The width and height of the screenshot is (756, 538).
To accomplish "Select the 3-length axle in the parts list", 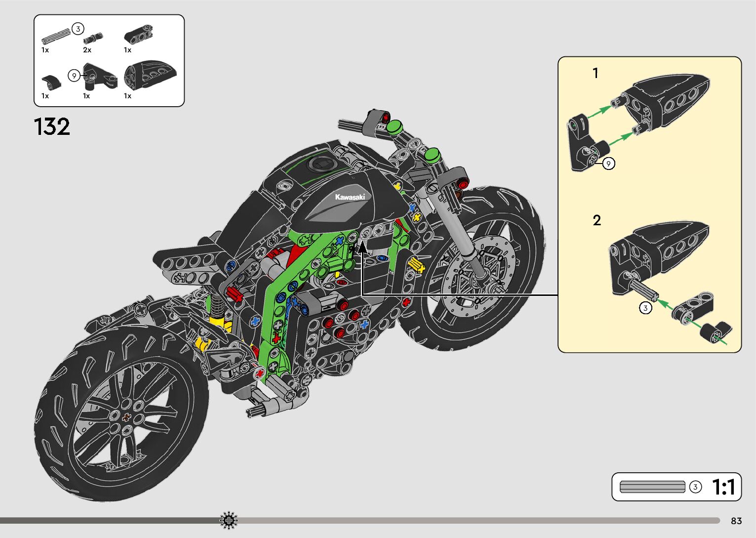I will [x=55, y=36].
